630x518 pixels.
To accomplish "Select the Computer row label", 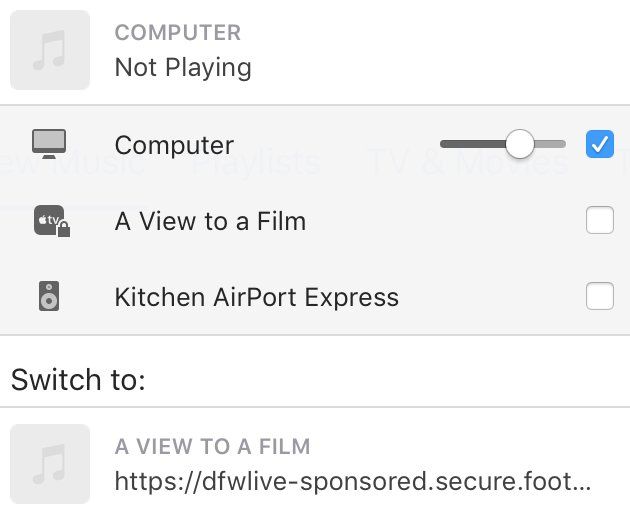I will [174, 145].
